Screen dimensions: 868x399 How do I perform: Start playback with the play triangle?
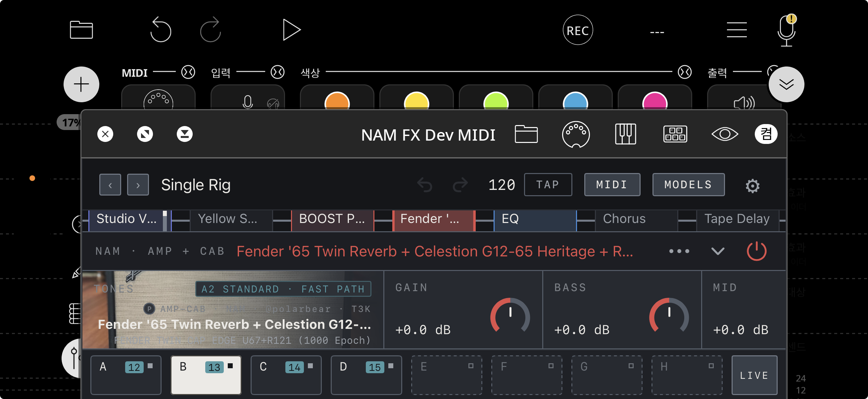tap(291, 30)
